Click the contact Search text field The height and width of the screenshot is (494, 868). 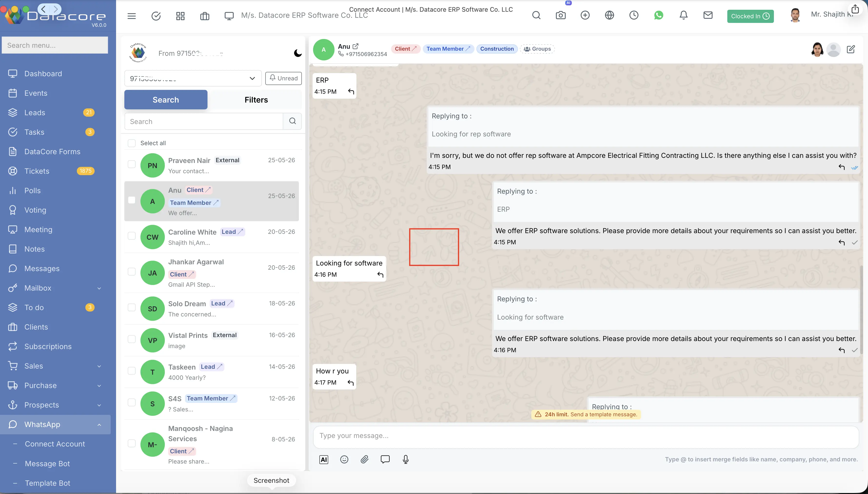(204, 122)
